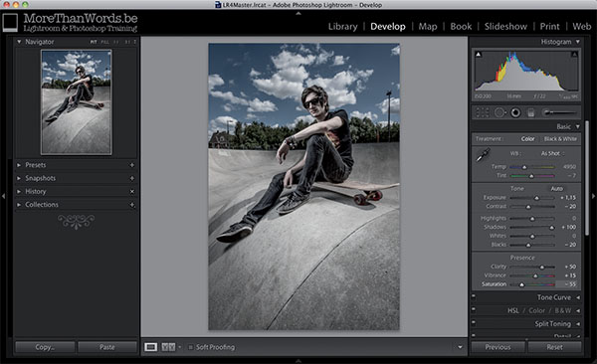Open the WB As Shot dropdown
This screenshot has width=597, height=364.
point(553,153)
